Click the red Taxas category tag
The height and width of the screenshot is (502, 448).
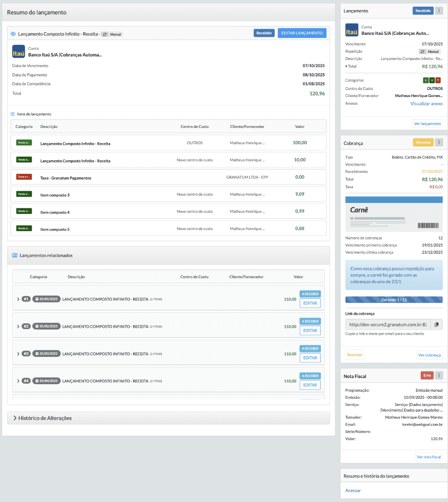pos(24,177)
